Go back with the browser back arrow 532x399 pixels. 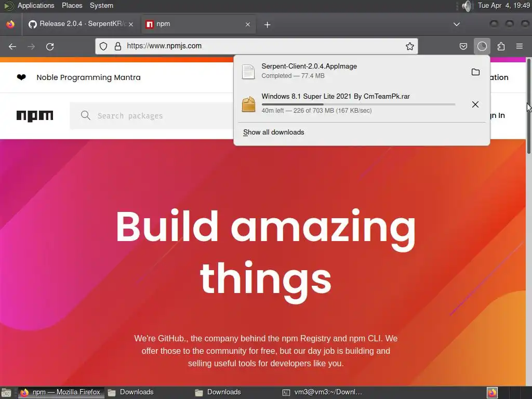tap(12, 46)
